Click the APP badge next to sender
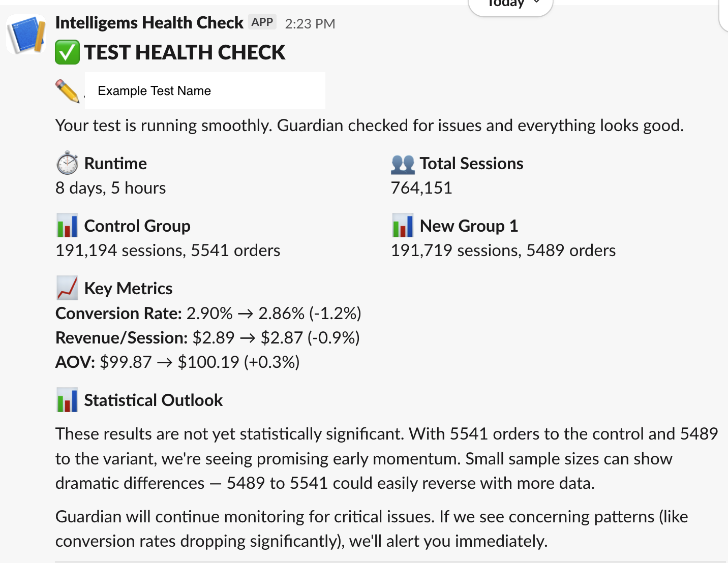The image size is (728, 563). [262, 22]
